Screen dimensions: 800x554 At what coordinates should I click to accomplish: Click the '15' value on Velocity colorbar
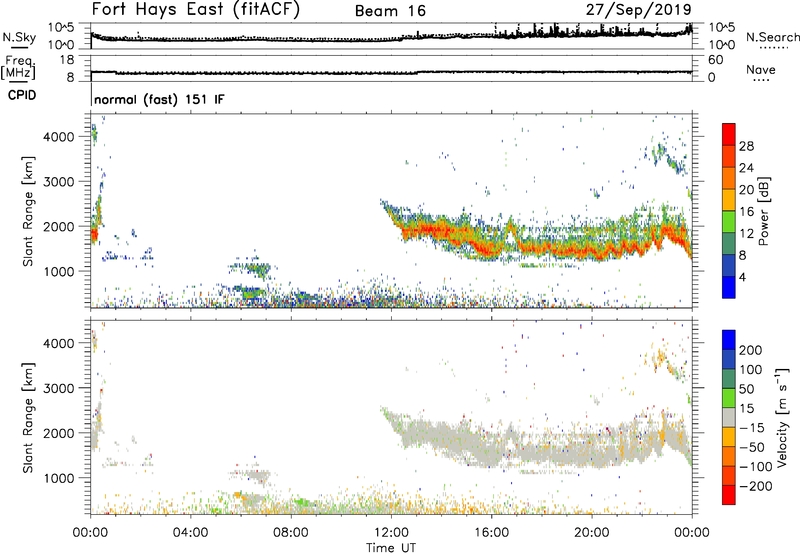pos(747,408)
